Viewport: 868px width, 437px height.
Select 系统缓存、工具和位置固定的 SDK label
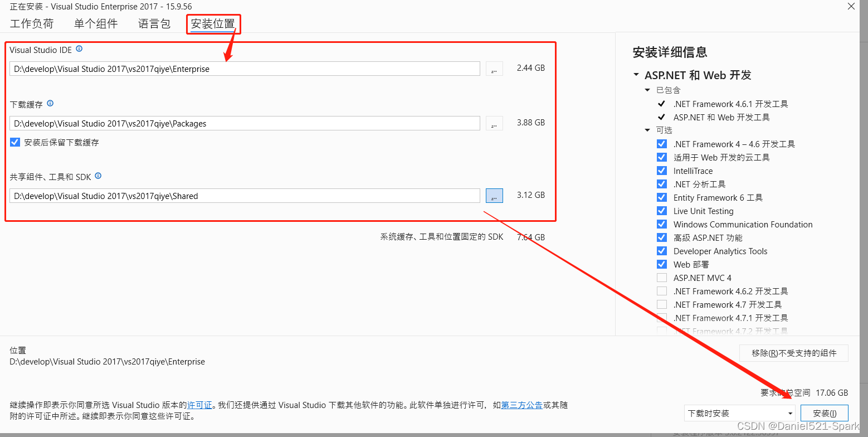[442, 237]
